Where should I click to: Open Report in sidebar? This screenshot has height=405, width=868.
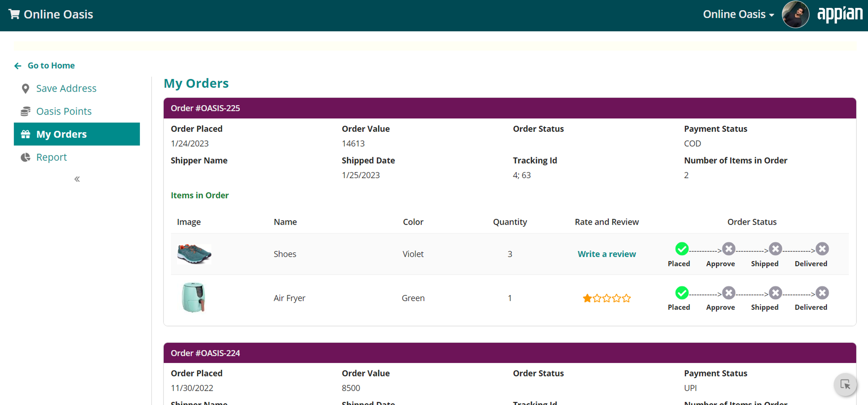[x=52, y=157]
